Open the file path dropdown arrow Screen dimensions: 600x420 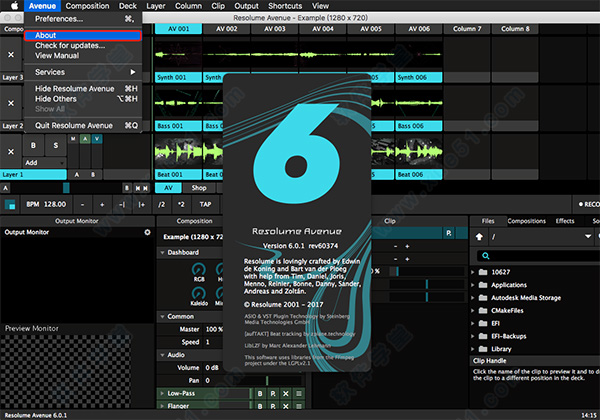coord(588,237)
